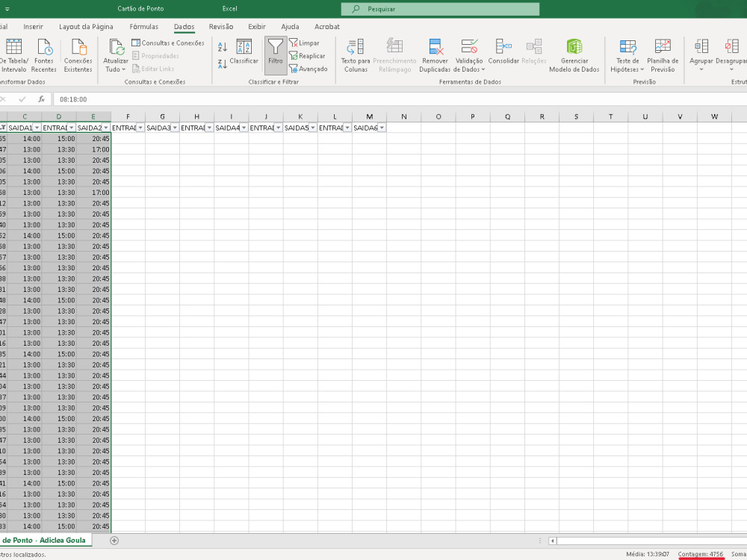This screenshot has height=560, width=747.
Task: Open Avançado advanced filter options
Action: [309, 69]
